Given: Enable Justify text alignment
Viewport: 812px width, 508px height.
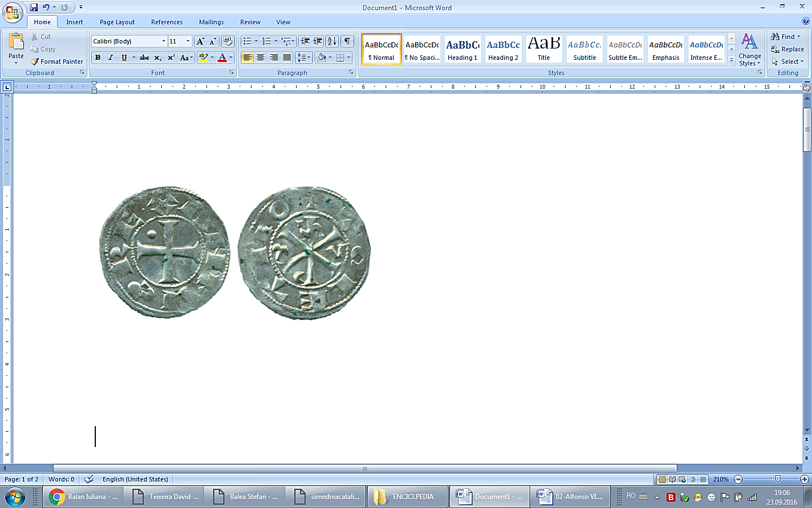Looking at the screenshot, I should [x=287, y=58].
